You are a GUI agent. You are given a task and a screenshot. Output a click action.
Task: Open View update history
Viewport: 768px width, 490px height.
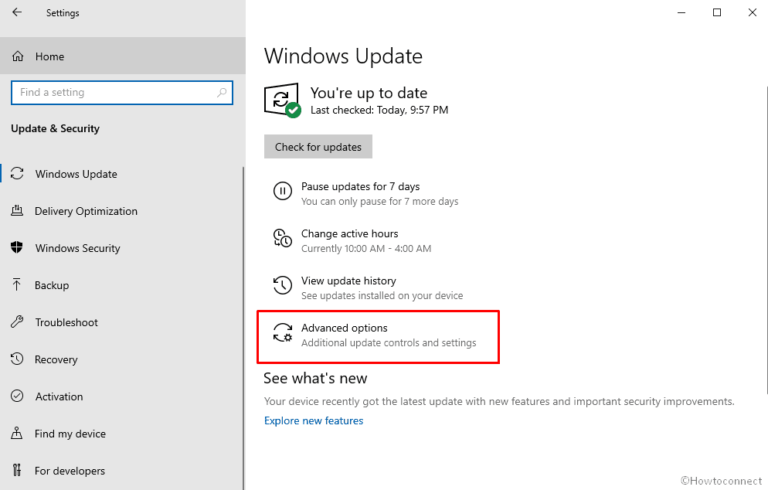pyautogui.click(x=367, y=287)
